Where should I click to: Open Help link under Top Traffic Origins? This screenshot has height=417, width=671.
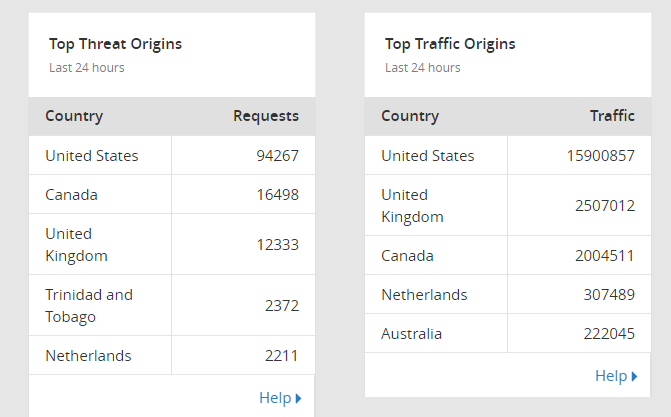[x=611, y=376]
